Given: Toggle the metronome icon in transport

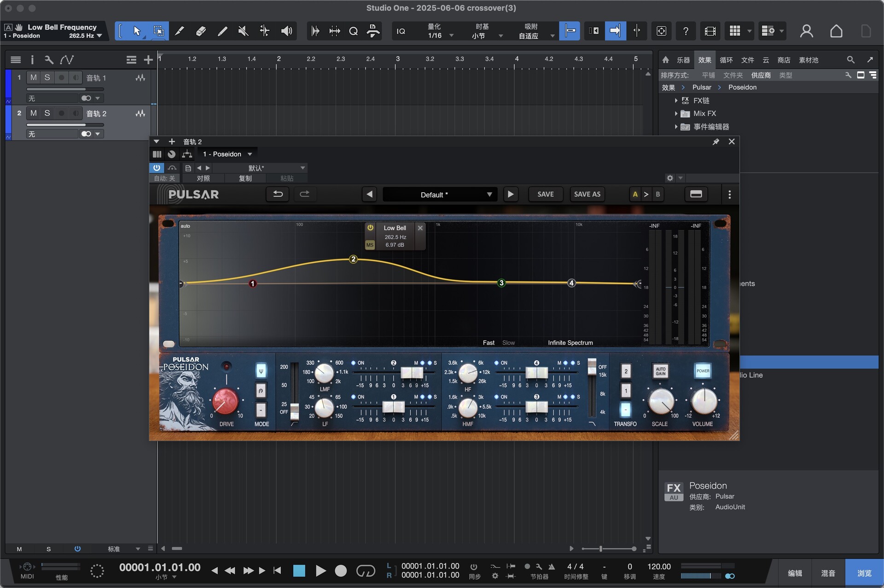Looking at the screenshot, I should click(x=552, y=567).
